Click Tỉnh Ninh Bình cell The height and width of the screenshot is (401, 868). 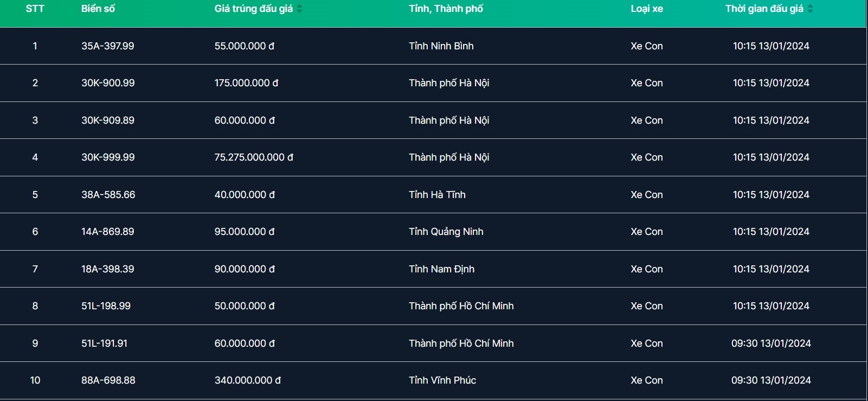coord(441,46)
